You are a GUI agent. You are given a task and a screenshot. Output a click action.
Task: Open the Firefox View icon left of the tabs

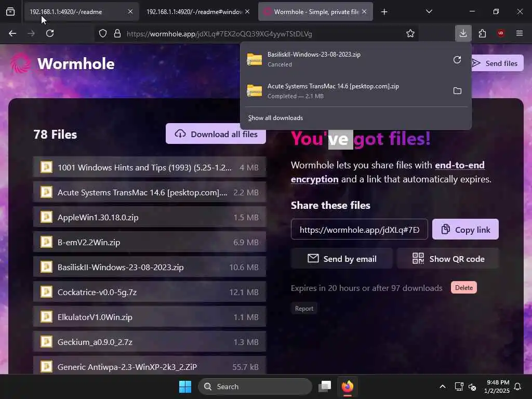click(x=10, y=12)
